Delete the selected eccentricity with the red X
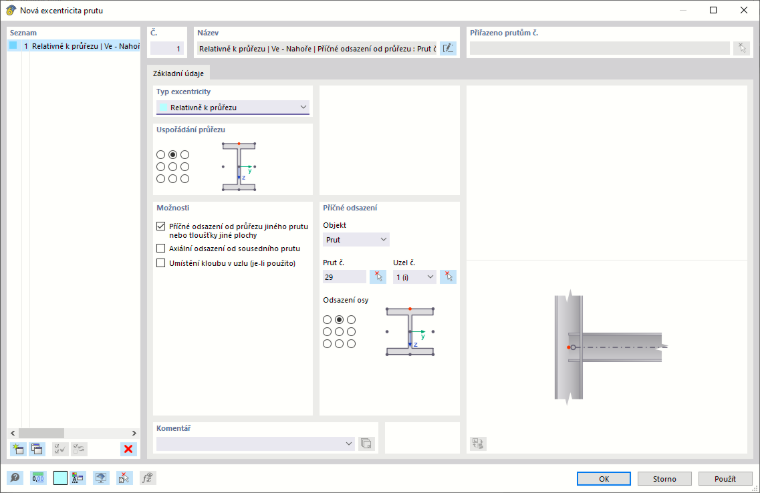The height and width of the screenshot is (493, 760). [128, 449]
